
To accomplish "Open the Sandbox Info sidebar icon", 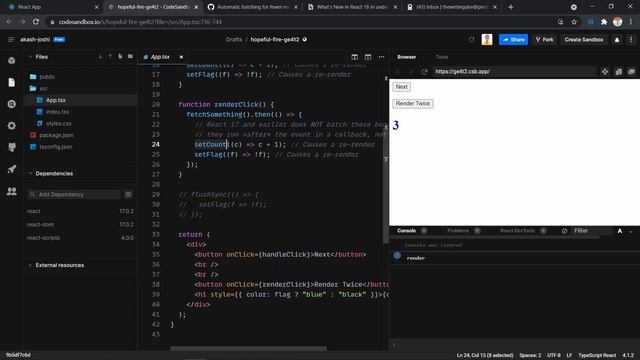I will click(11, 60).
